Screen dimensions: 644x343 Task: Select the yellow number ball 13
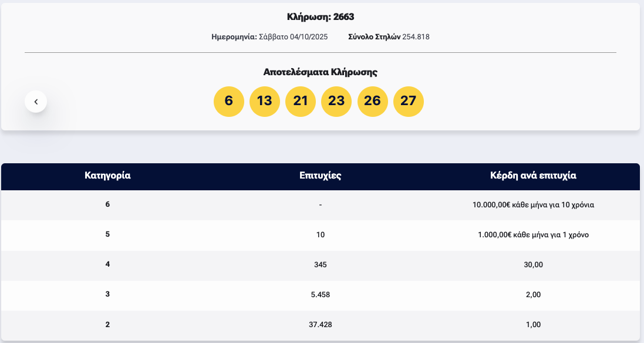(x=265, y=101)
